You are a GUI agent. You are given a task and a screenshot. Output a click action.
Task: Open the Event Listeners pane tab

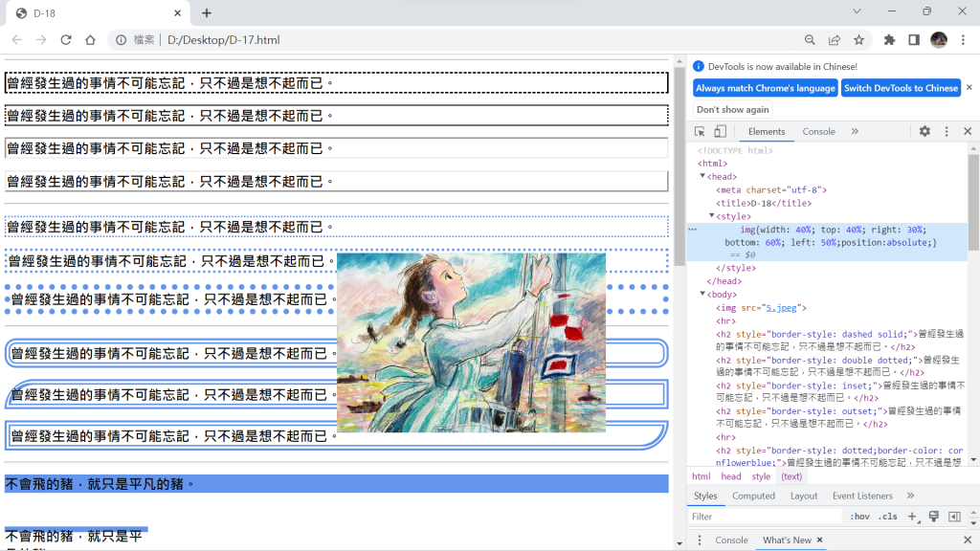(862, 496)
